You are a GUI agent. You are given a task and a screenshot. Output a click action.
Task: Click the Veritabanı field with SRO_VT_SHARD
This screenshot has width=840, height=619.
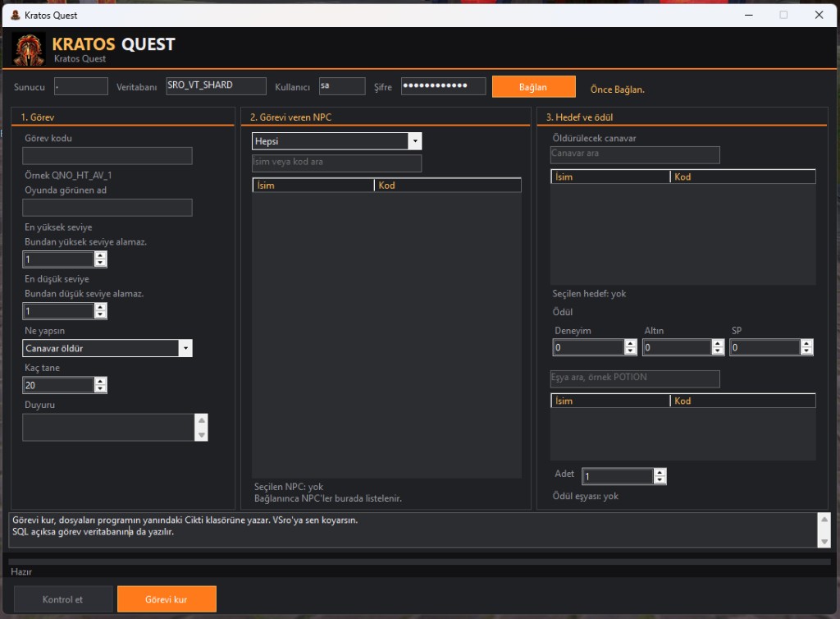216,85
